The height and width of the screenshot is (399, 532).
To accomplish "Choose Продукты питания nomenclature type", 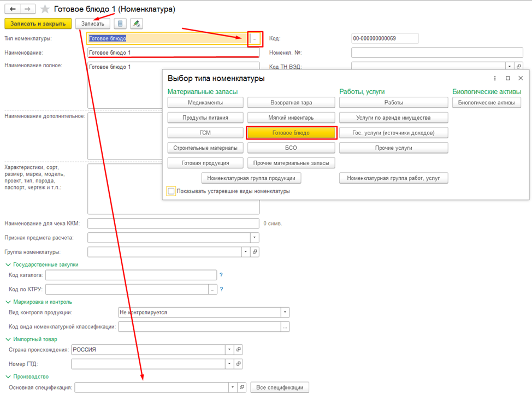I will pyautogui.click(x=205, y=118).
